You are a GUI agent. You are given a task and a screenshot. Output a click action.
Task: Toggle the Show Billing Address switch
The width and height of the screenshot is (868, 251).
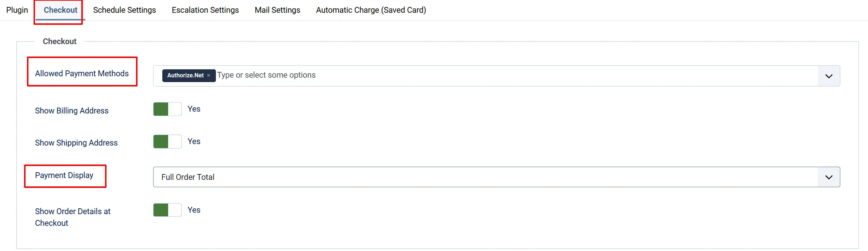pos(167,109)
